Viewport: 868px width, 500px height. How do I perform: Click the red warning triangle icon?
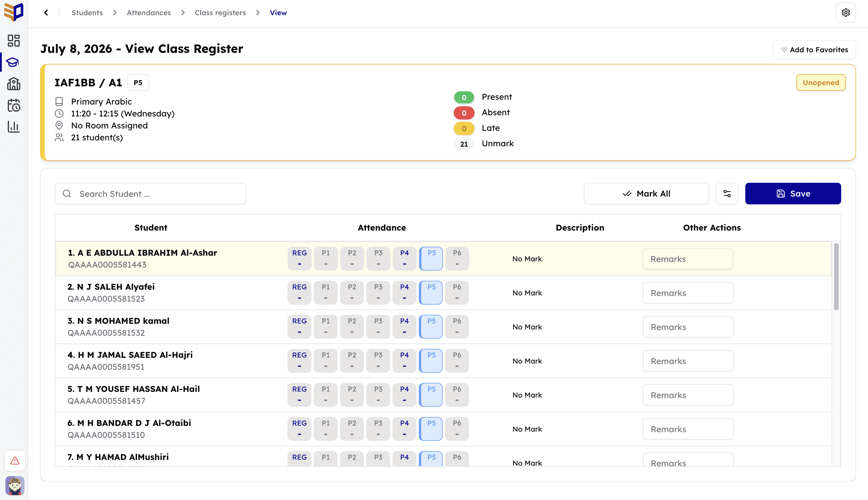(15, 461)
